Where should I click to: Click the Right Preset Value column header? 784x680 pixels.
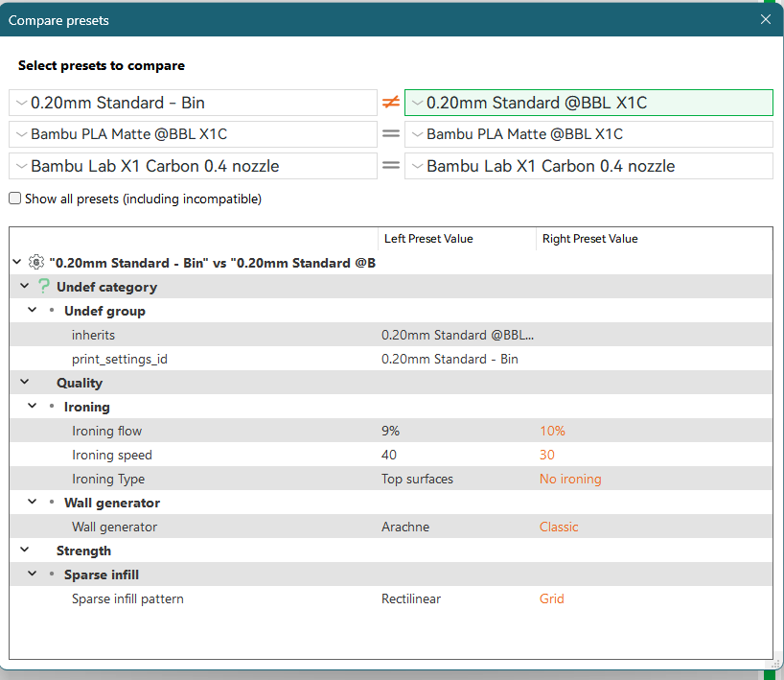pos(654,239)
